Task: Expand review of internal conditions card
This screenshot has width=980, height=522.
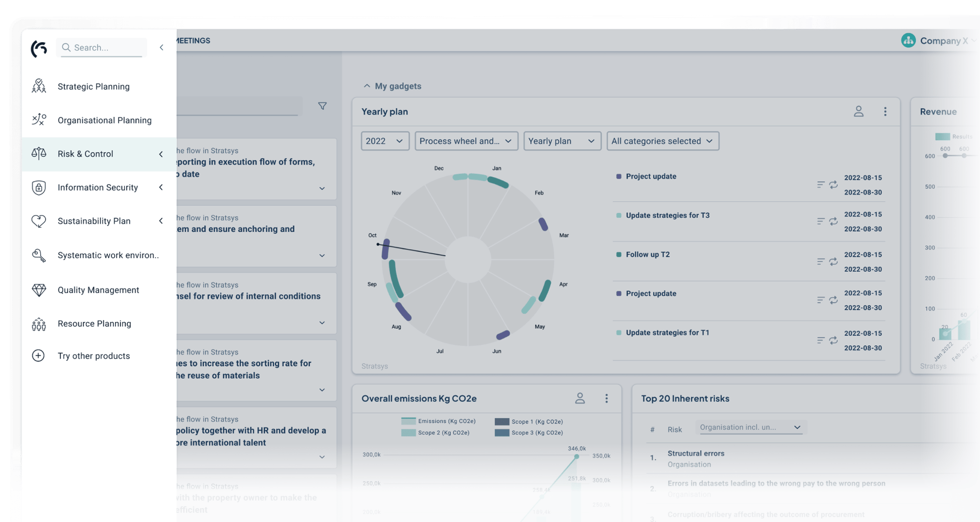Action: [322, 323]
